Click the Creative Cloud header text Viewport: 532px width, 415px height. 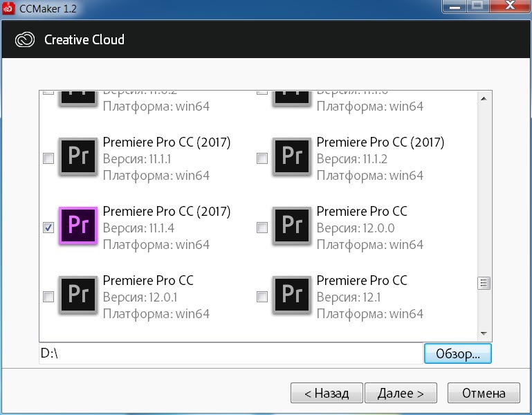point(84,39)
